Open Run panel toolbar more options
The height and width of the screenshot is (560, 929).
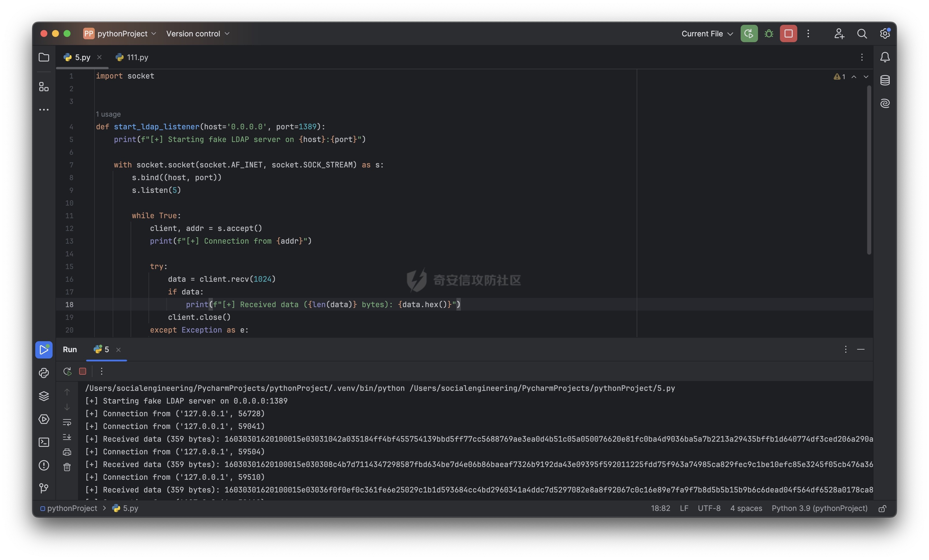pyautogui.click(x=101, y=371)
